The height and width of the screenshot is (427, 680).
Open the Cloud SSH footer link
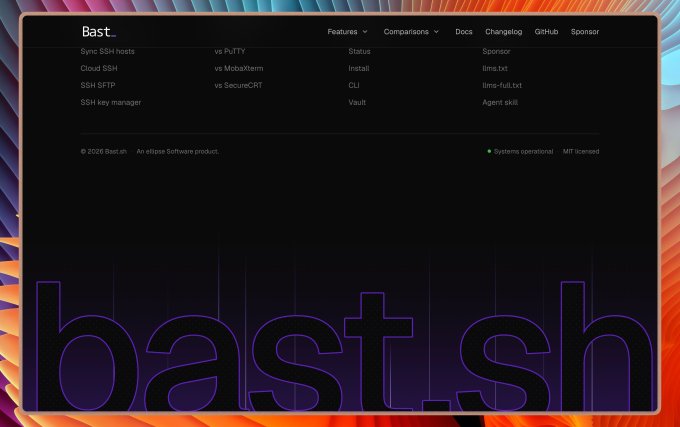pyautogui.click(x=99, y=68)
